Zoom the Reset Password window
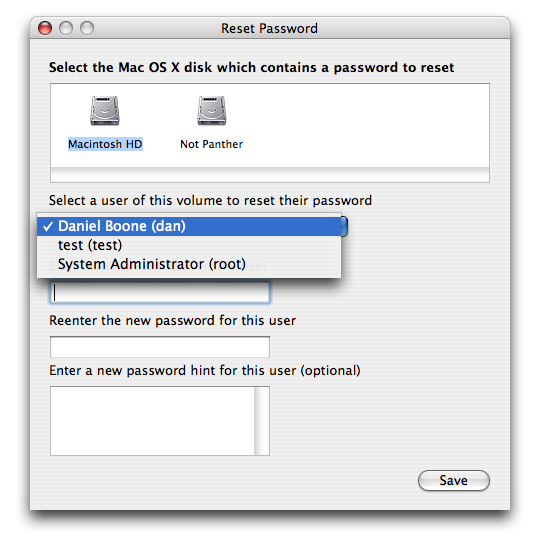The height and width of the screenshot is (538, 534). pos(87,28)
